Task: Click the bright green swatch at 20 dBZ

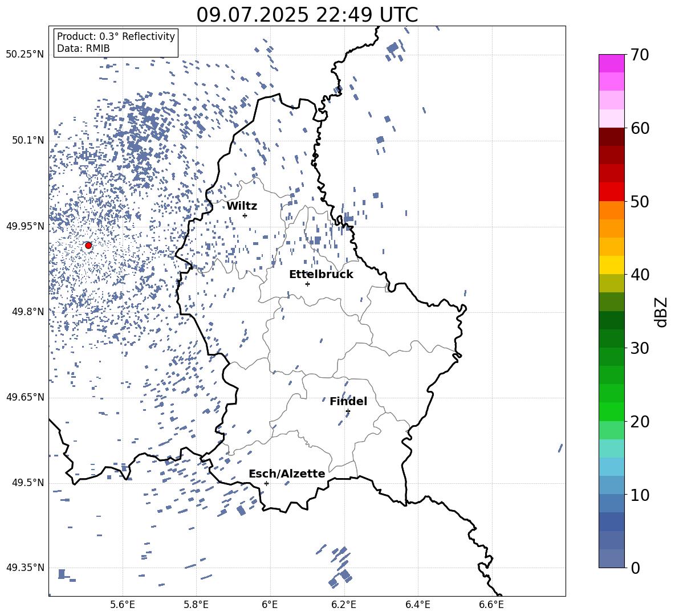Action: 611,411
